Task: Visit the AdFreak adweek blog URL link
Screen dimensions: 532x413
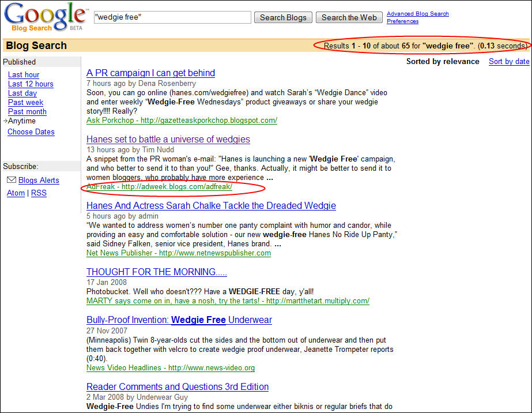Action: (160, 186)
